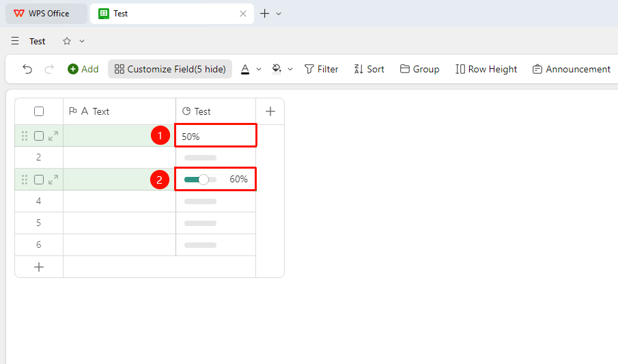Switch to the WPS Office home tab
This screenshot has height=364, width=618.
pyautogui.click(x=46, y=14)
